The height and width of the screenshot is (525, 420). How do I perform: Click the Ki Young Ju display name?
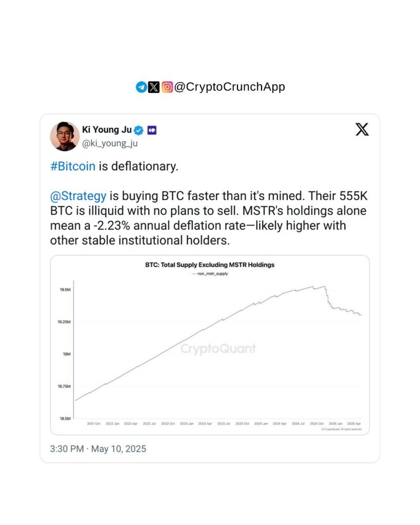pos(107,130)
